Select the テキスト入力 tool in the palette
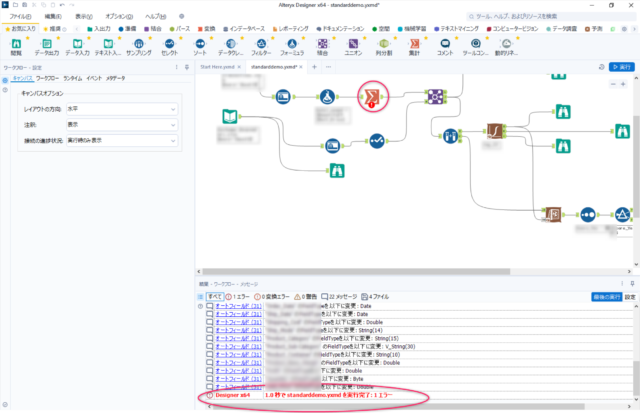Screen dimensions: 640x413 (x=108, y=47)
